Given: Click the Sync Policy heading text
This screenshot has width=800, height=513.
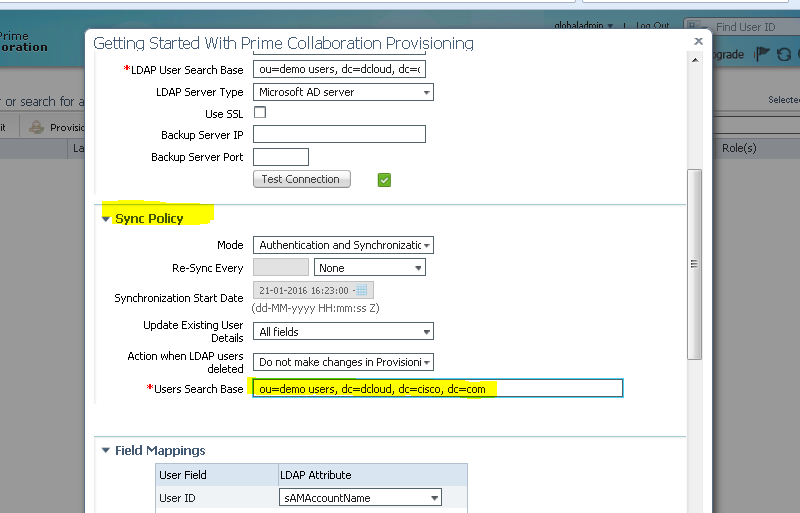Looking at the screenshot, I should click(149, 218).
